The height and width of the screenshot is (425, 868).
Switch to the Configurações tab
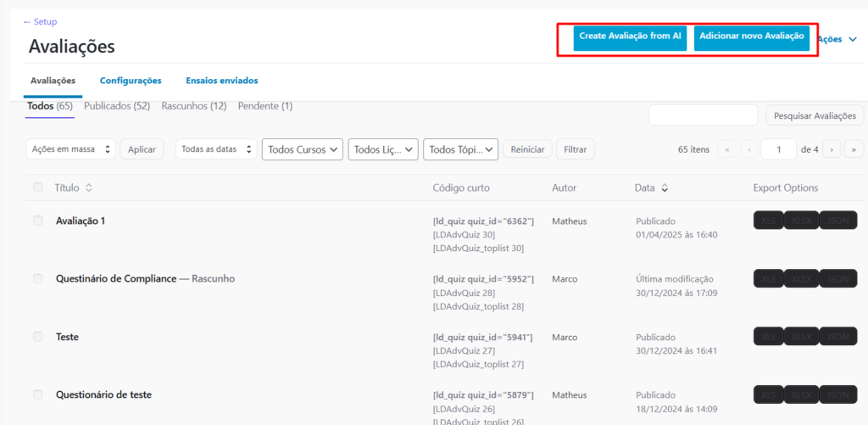(131, 81)
